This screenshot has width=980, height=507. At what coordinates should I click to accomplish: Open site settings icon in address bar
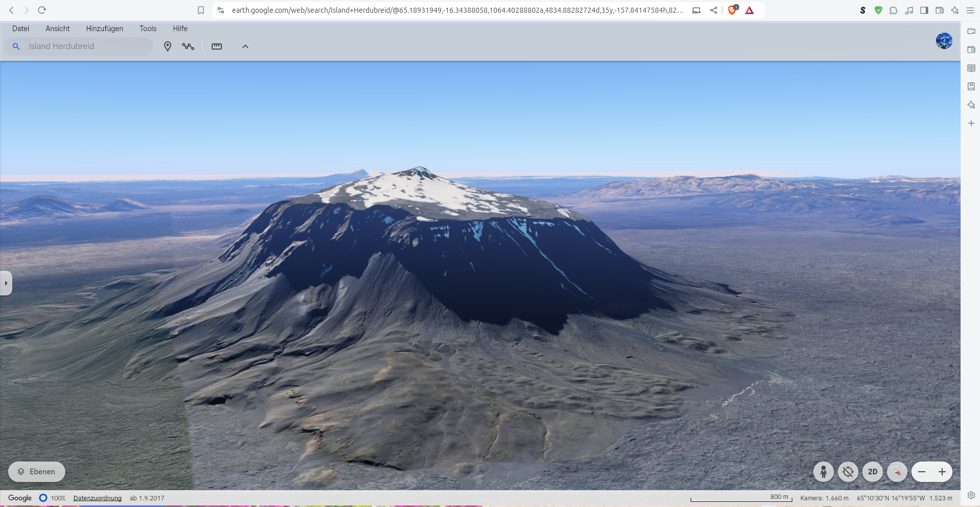[221, 10]
